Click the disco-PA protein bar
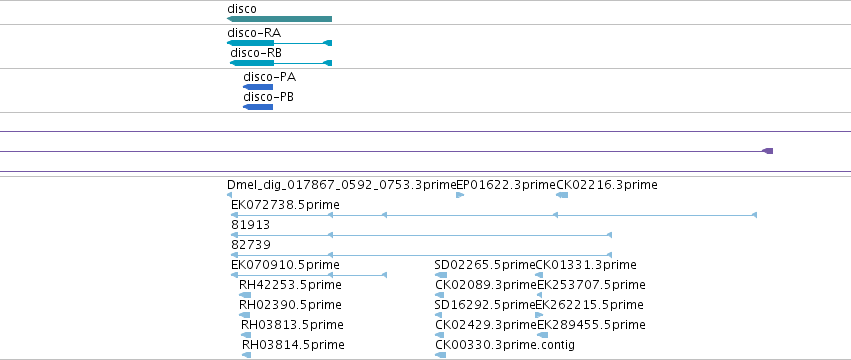The width and height of the screenshot is (851, 360). [x=258, y=87]
